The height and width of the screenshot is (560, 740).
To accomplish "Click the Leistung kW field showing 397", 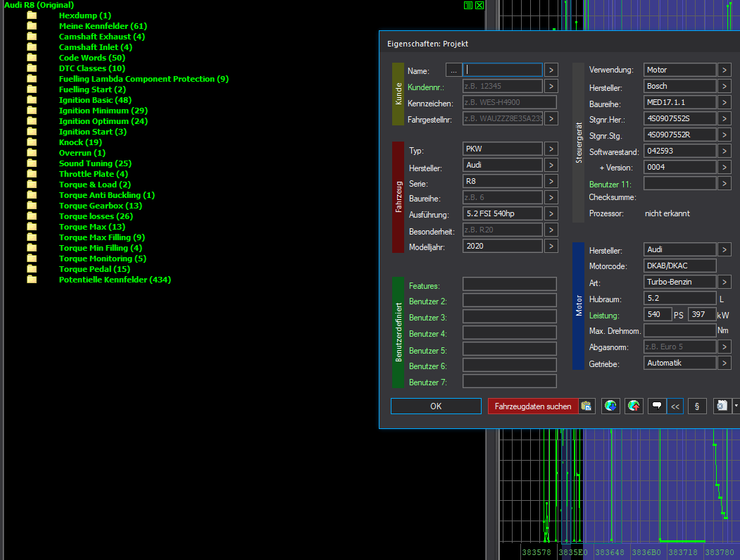I will click(702, 314).
